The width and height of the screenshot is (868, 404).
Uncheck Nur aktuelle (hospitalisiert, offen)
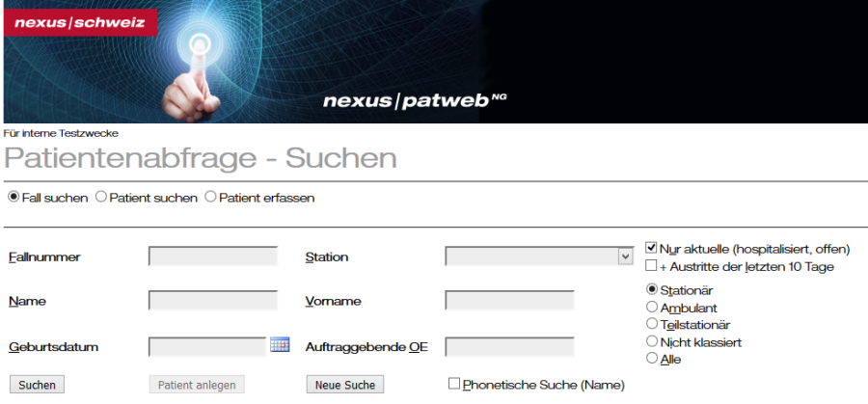coord(651,248)
